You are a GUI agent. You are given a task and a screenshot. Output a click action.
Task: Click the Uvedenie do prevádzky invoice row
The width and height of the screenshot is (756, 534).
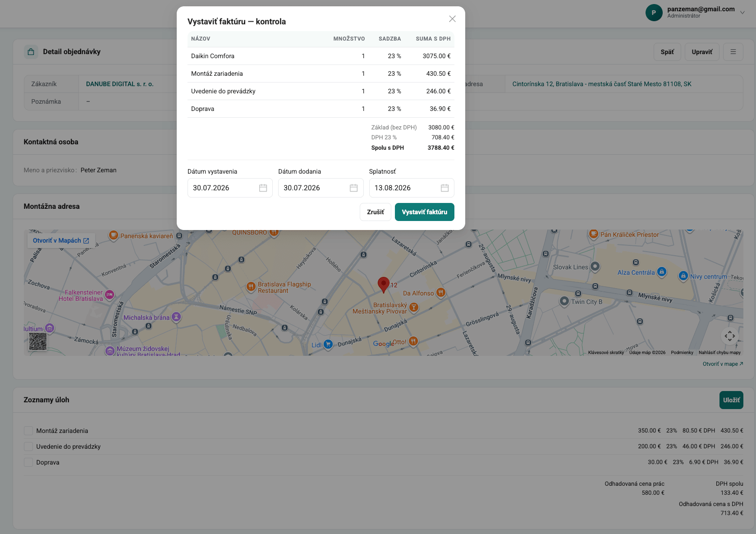click(321, 91)
